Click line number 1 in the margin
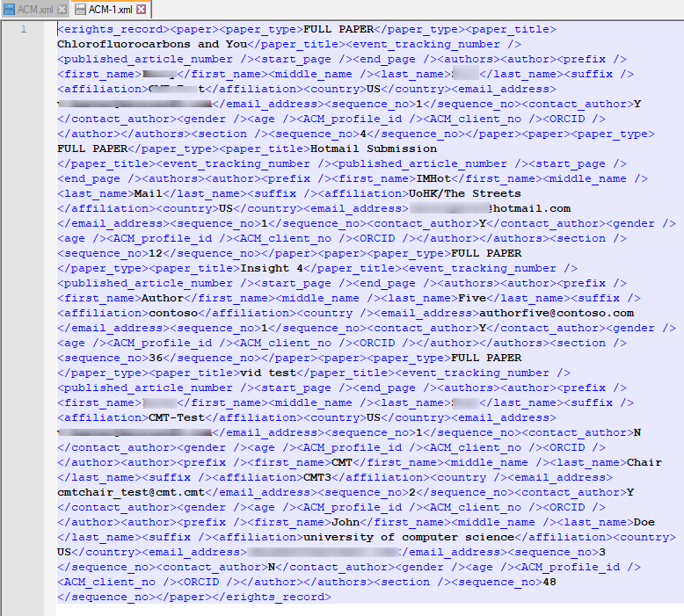The width and height of the screenshot is (684, 616). (x=23, y=29)
